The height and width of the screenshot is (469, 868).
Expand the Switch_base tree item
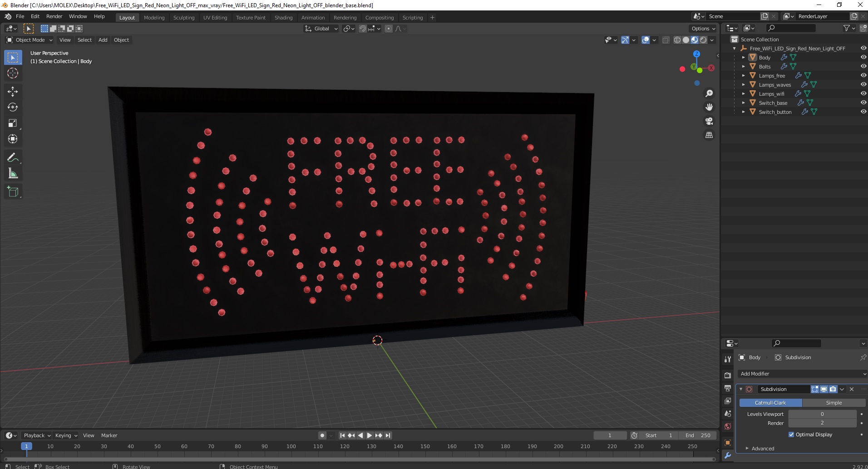tap(744, 103)
